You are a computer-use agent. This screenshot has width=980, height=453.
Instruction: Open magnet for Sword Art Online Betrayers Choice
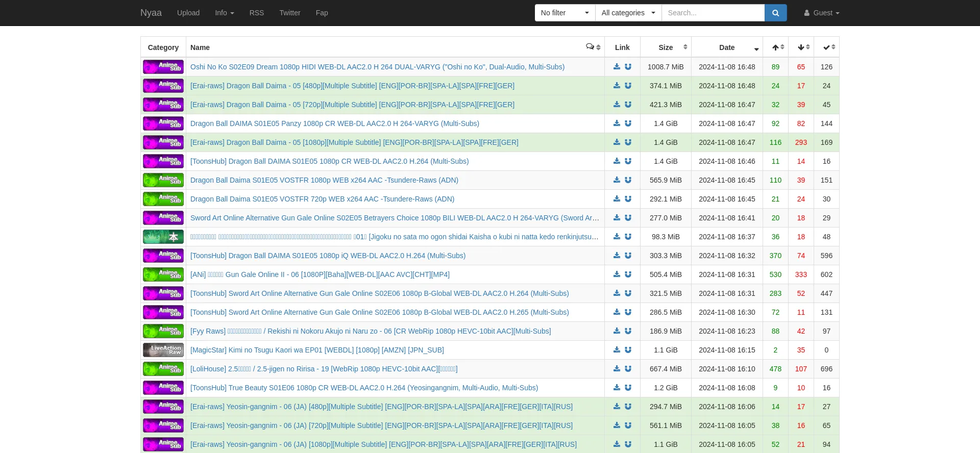(628, 218)
